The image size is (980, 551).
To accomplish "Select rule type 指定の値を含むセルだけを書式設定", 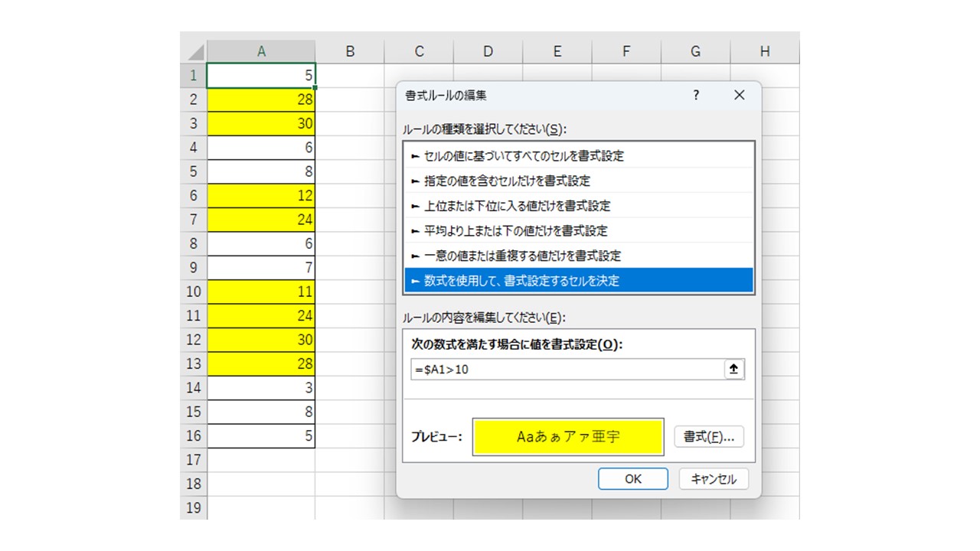I will point(507,181).
